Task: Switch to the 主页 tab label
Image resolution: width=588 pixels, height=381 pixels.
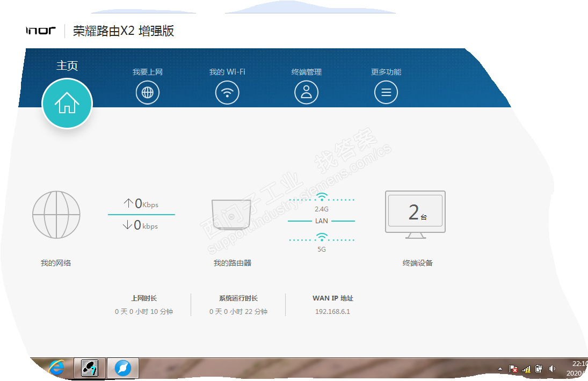Action: [67, 65]
